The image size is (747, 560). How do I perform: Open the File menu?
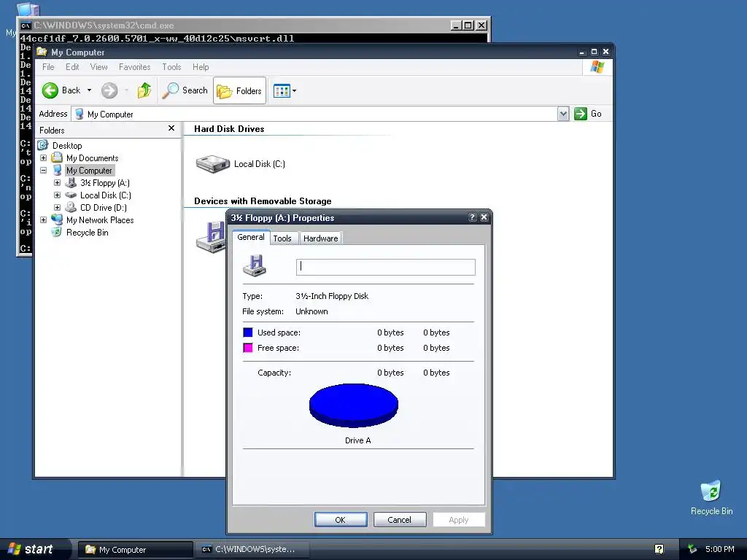tap(48, 67)
